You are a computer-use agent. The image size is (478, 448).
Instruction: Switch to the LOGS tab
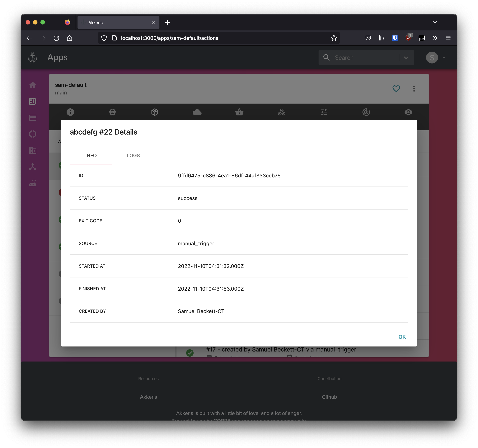133,156
